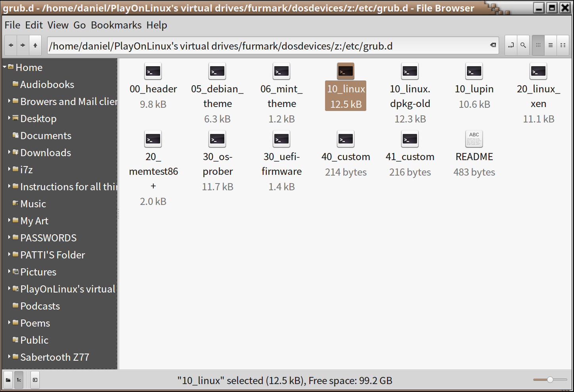Viewport: 574px width, 392px height.
Task: Select Poems in the sidebar tree
Action: 35,323
